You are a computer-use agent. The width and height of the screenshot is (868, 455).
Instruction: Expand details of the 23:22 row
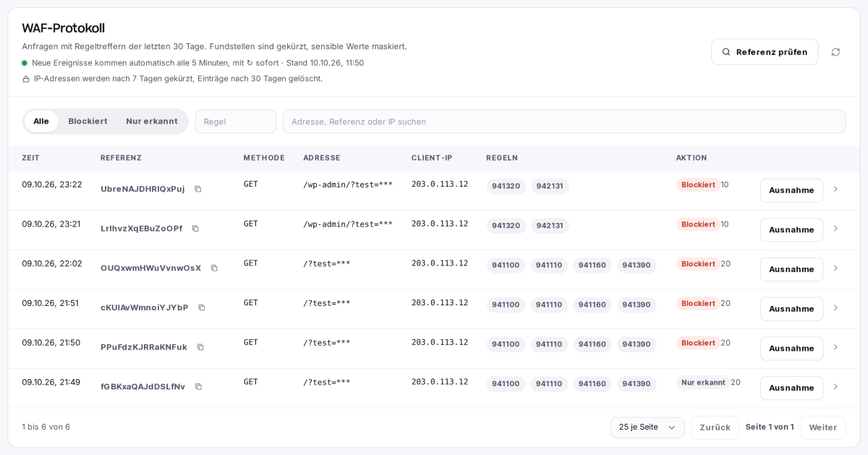coord(835,189)
